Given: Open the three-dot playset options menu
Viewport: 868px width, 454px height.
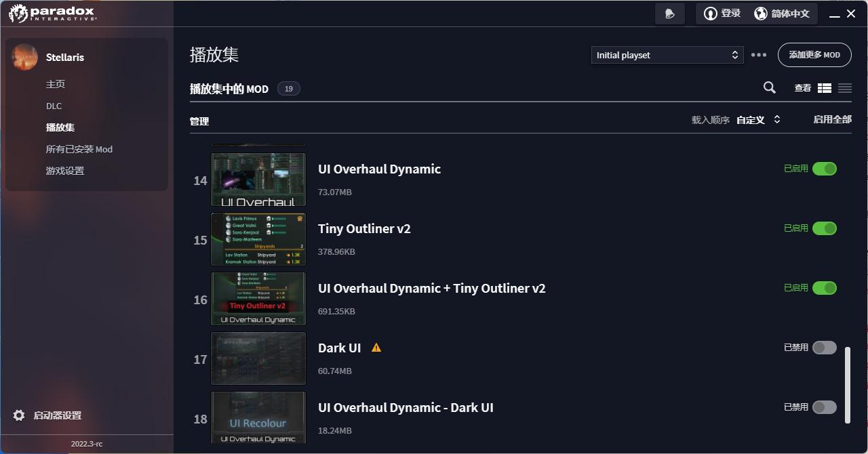Looking at the screenshot, I should (x=759, y=55).
